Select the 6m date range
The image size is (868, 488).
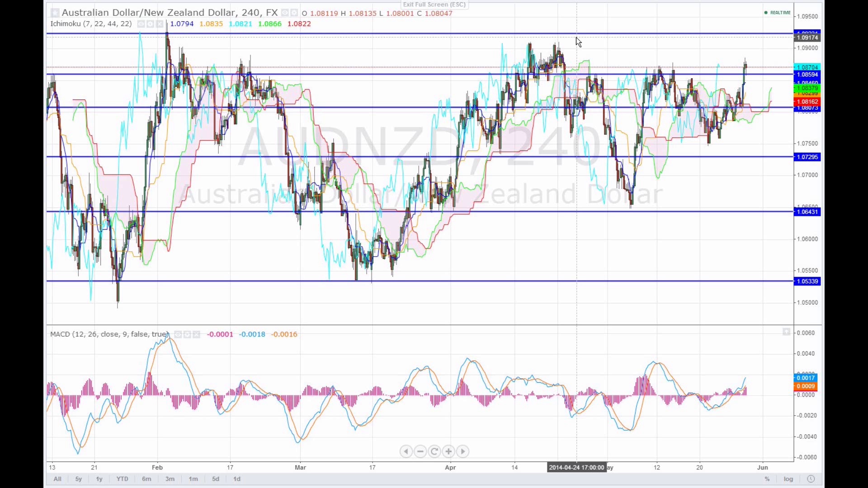pyautogui.click(x=146, y=479)
